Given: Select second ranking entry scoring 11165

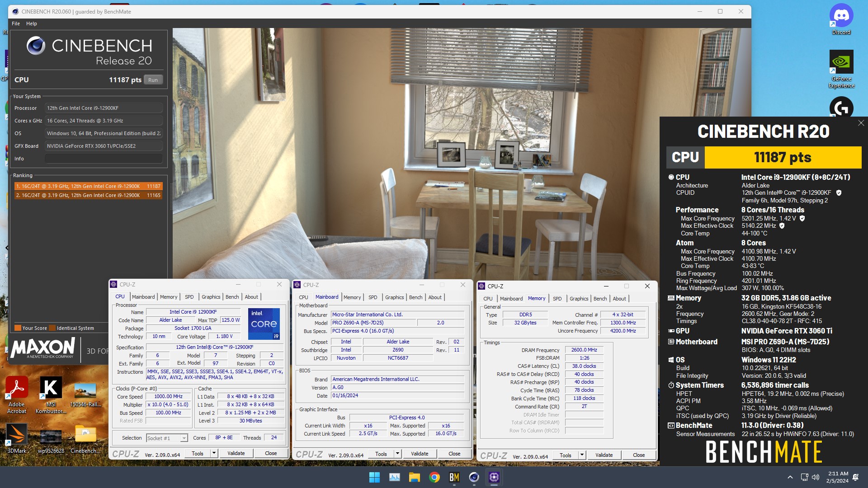Looking at the screenshot, I should point(88,195).
